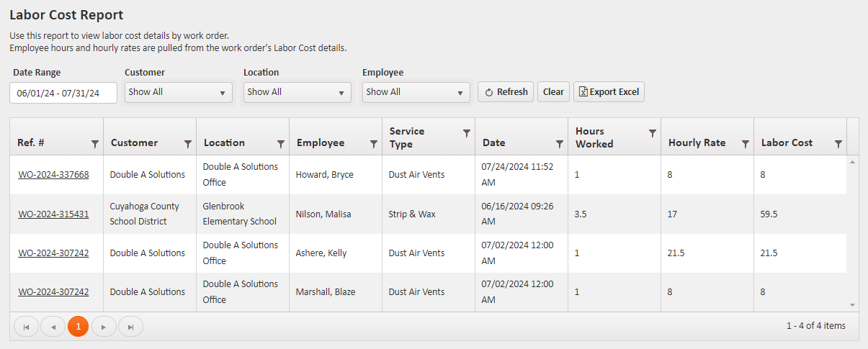868x349 pixels.
Task: Expand the Customer dropdown
Action: point(179,92)
